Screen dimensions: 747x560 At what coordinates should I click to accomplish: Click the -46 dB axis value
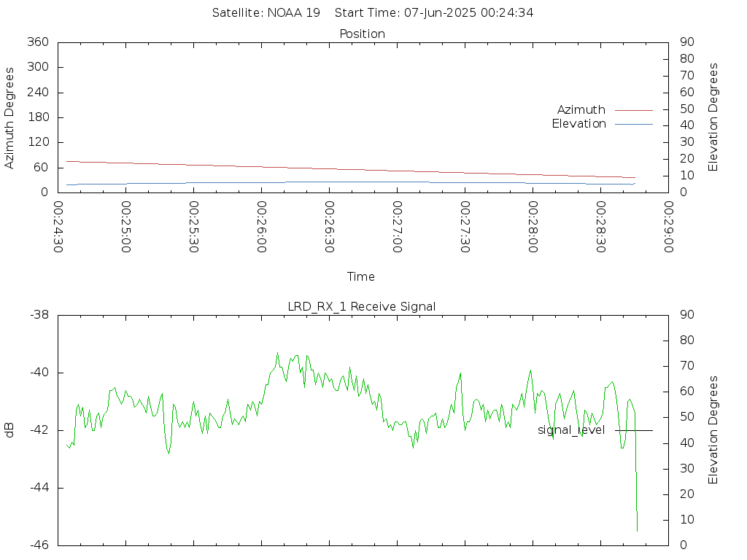[x=39, y=545]
